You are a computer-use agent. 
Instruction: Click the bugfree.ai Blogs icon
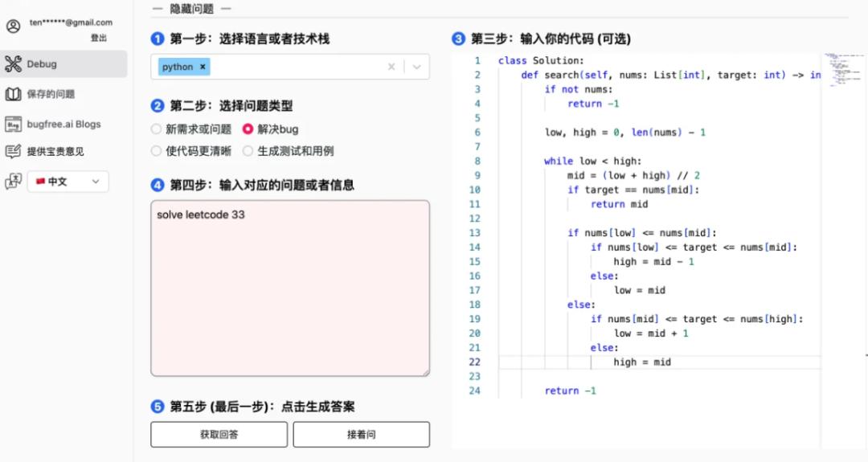[13, 125]
